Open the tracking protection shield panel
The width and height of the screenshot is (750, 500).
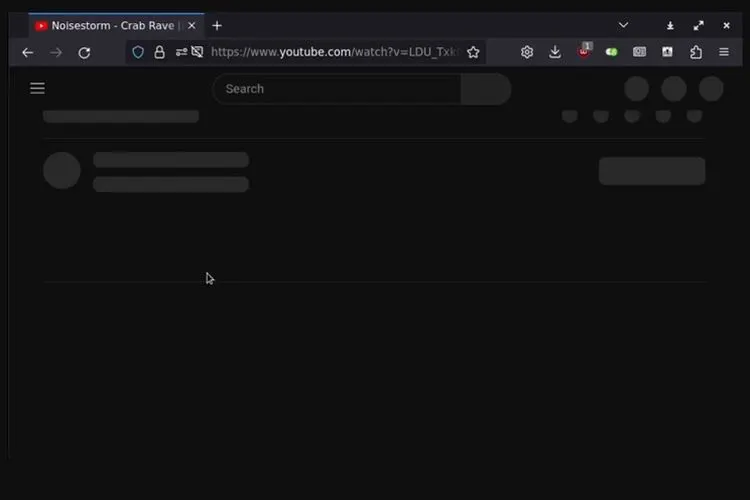point(138,52)
